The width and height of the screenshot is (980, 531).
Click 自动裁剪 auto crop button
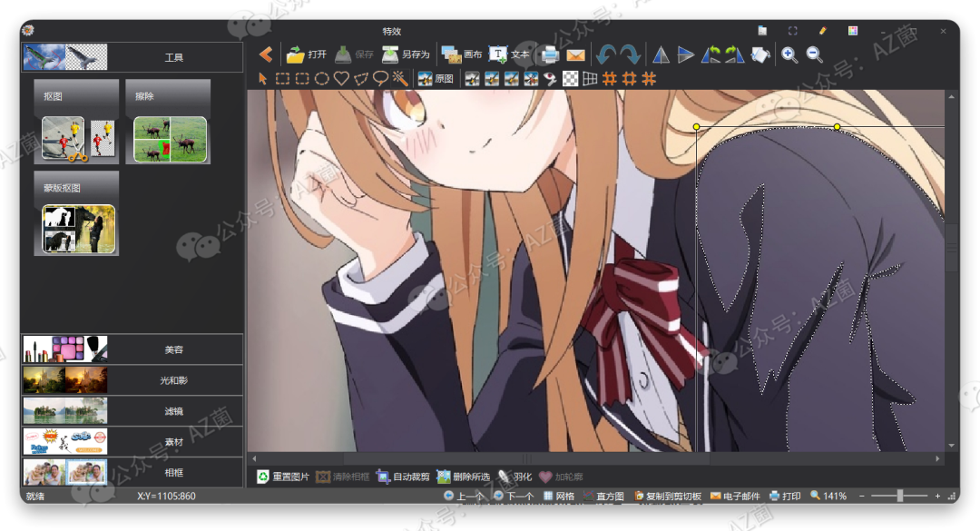pyautogui.click(x=403, y=477)
